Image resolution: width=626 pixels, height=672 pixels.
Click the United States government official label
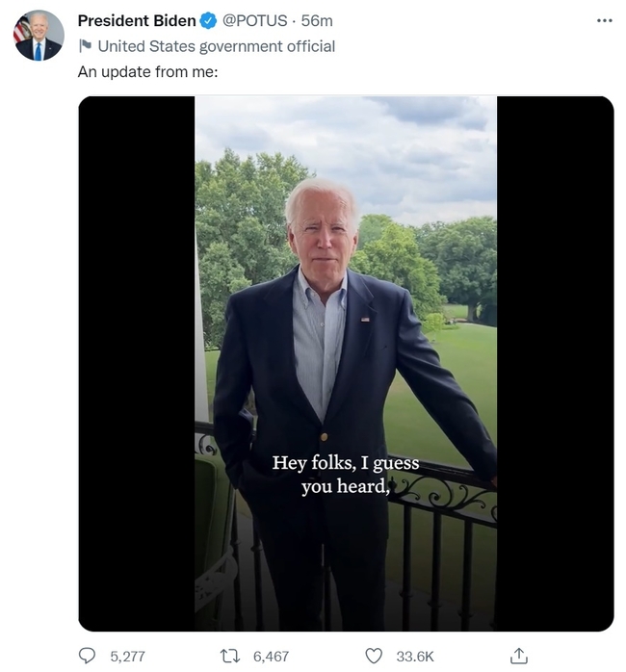216,45
